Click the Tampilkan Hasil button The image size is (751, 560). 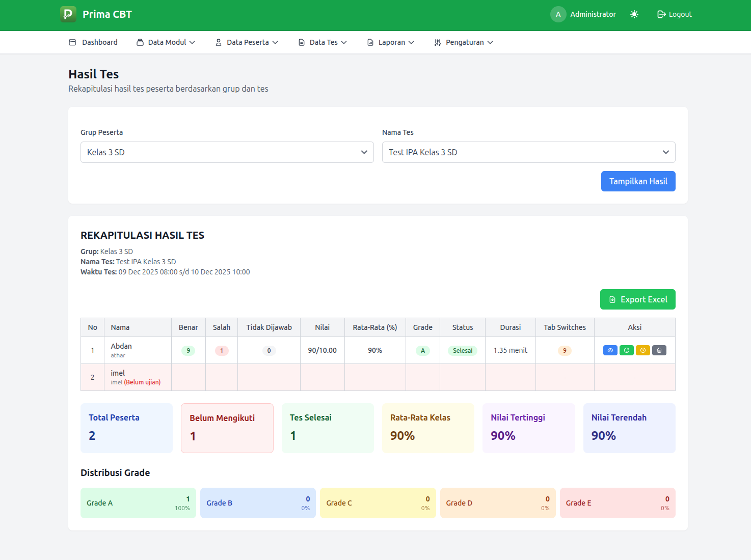[x=638, y=181]
